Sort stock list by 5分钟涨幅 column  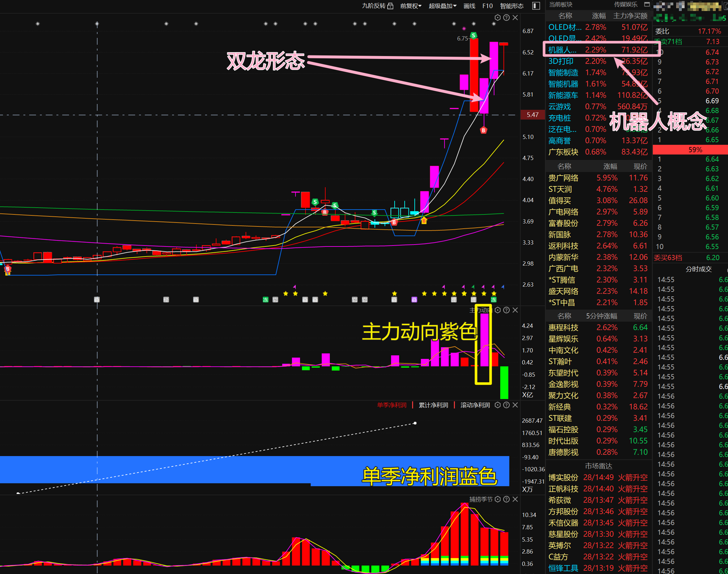(602, 316)
